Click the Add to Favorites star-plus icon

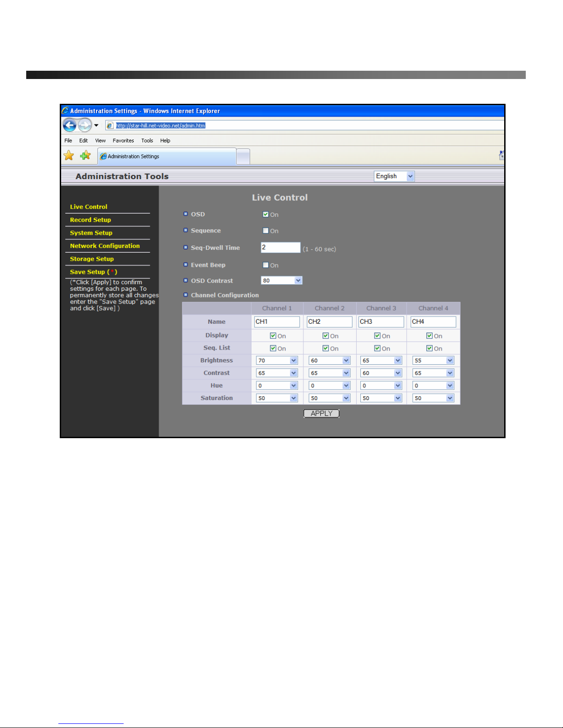pyautogui.click(x=85, y=156)
